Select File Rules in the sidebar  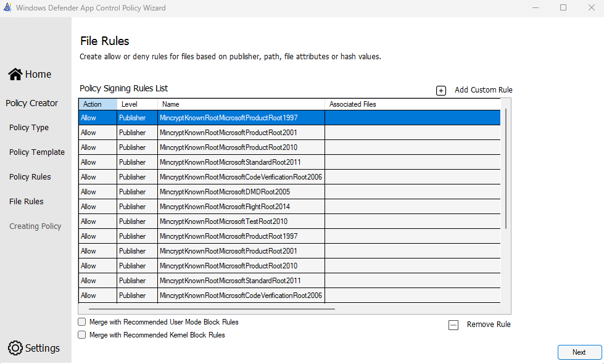point(26,202)
